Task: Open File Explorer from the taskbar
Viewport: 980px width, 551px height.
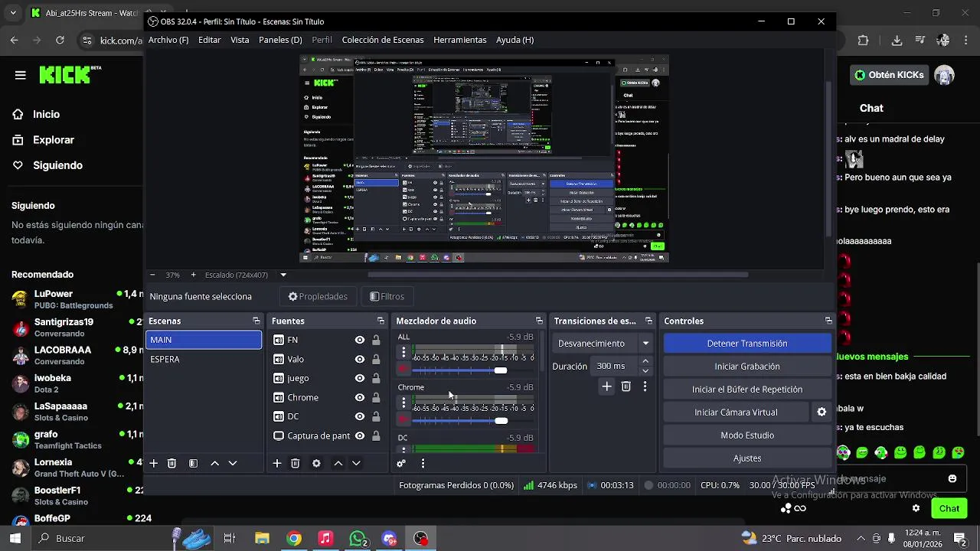Action: point(262,538)
